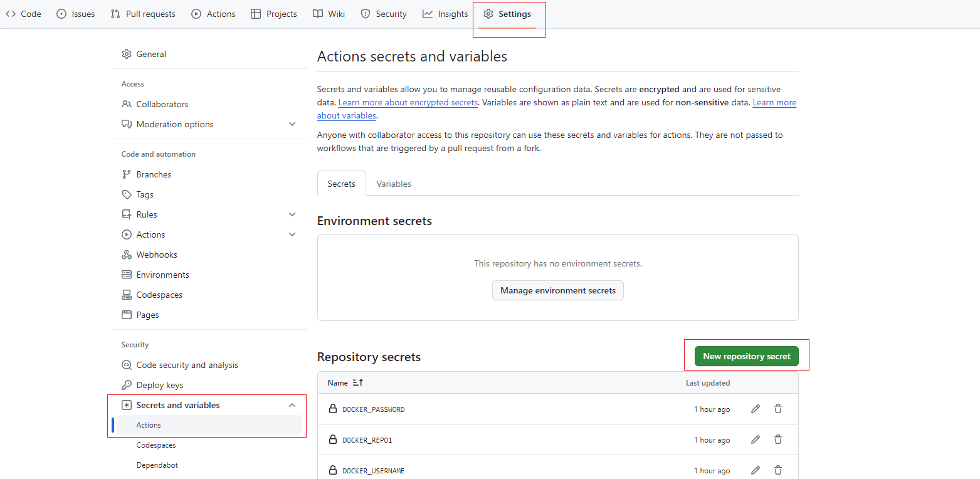The image size is (980, 479).
Task: Open Pages settings
Action: 208,315
